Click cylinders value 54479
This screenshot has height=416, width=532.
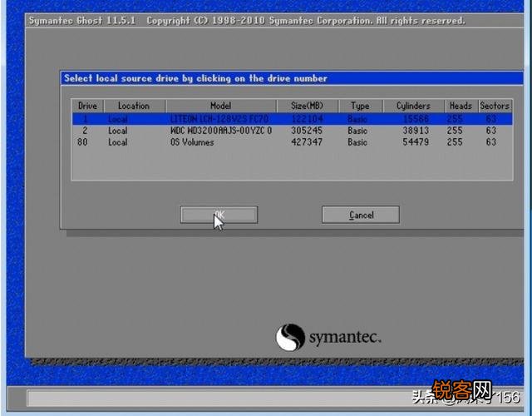416,142
